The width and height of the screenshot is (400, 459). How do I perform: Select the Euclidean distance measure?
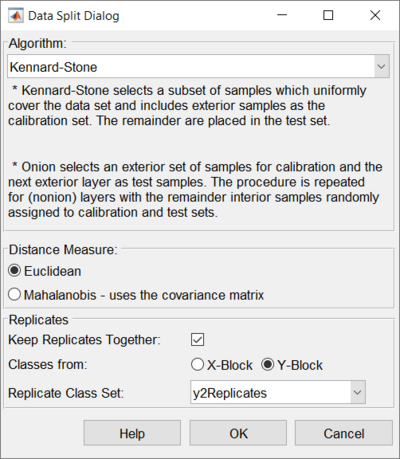(x=45, y=271)
